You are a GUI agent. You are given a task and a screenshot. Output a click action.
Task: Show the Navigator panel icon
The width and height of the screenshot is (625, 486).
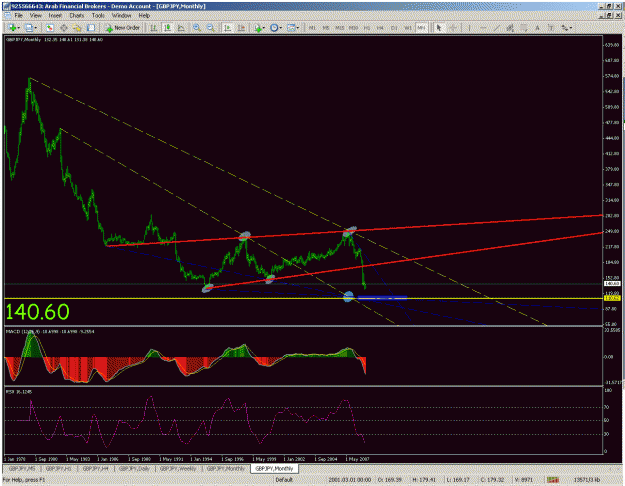[x=77, y=28]
